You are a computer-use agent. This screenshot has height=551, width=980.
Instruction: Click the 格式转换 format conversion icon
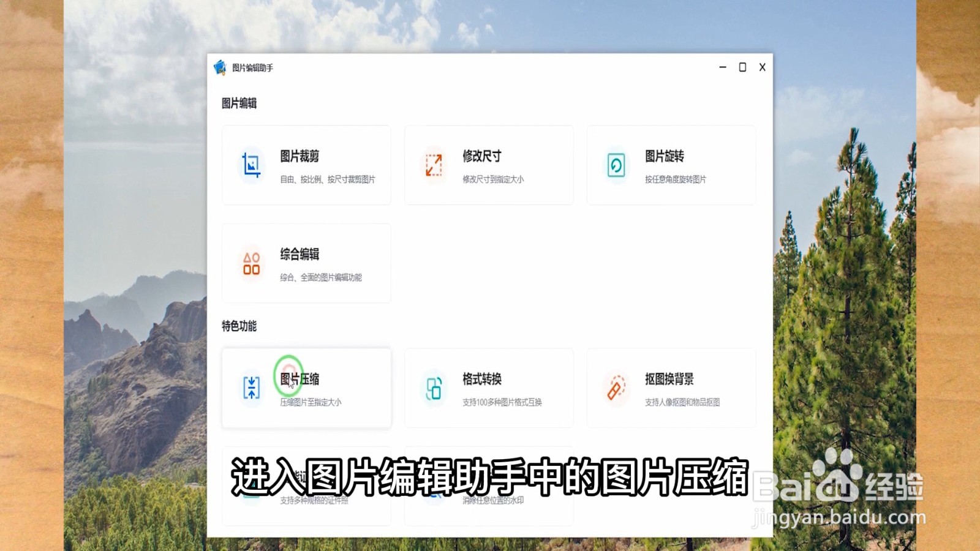(433, 388)
